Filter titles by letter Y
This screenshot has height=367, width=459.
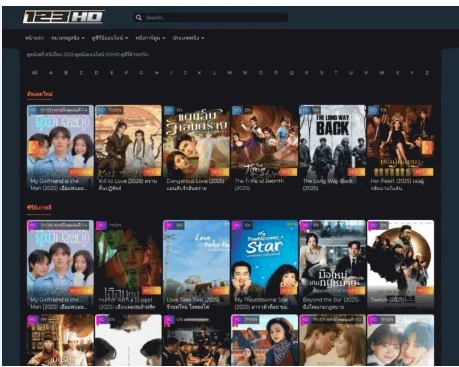pos(412,72)
